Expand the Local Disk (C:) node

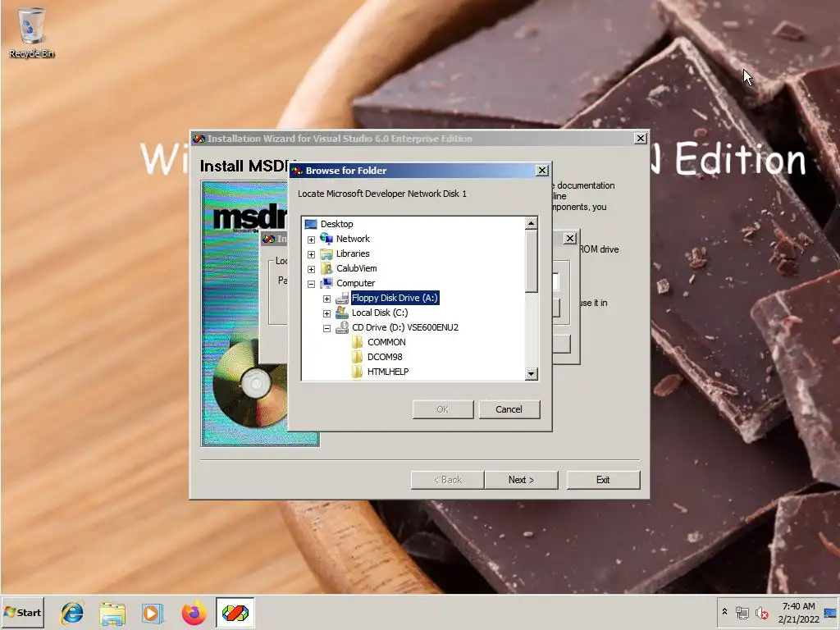pos(326,313)
